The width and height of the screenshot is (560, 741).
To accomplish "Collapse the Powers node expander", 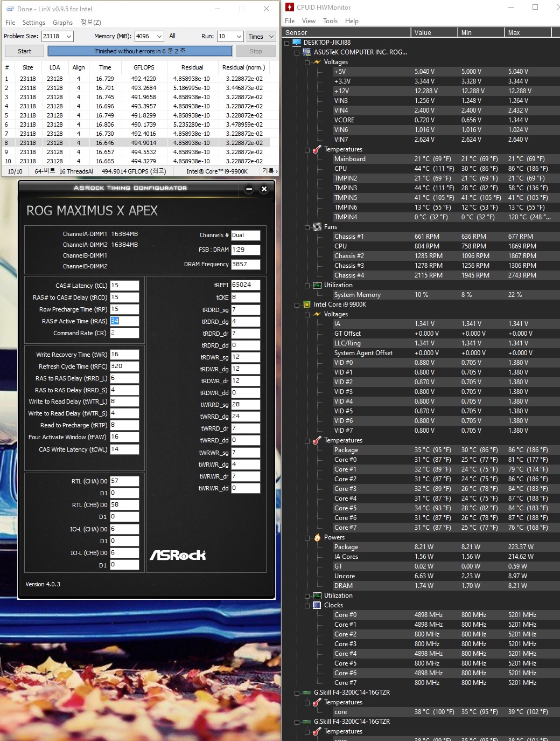I will (x=307, y=537).
